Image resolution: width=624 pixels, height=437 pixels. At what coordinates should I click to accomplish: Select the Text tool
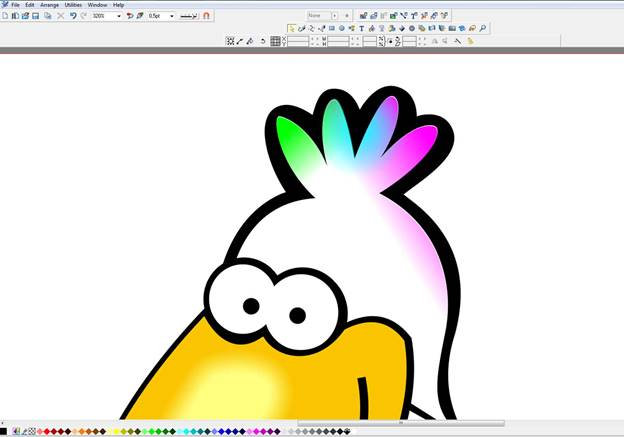point(361,28)
